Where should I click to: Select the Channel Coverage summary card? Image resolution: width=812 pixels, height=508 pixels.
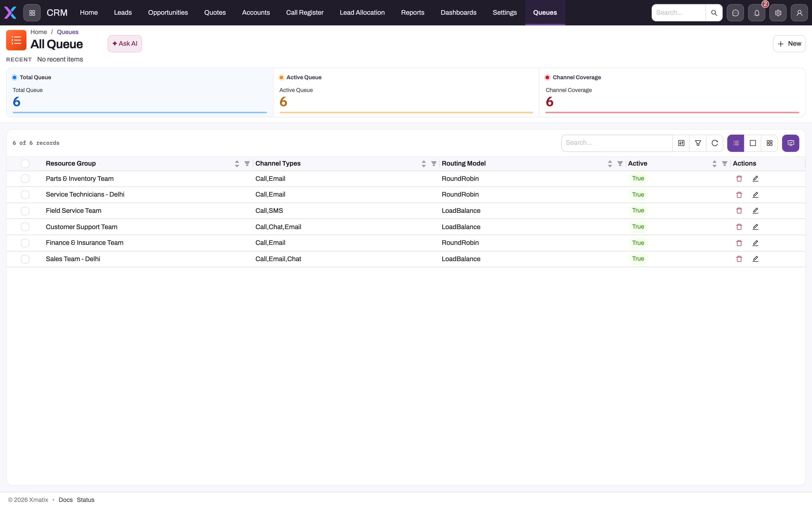(672, 93)
